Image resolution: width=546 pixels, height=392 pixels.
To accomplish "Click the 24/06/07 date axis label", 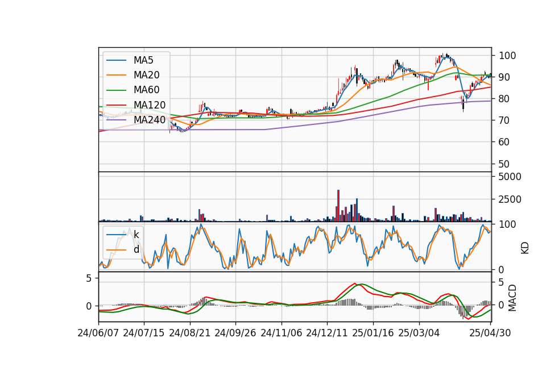I will [98, 333].
